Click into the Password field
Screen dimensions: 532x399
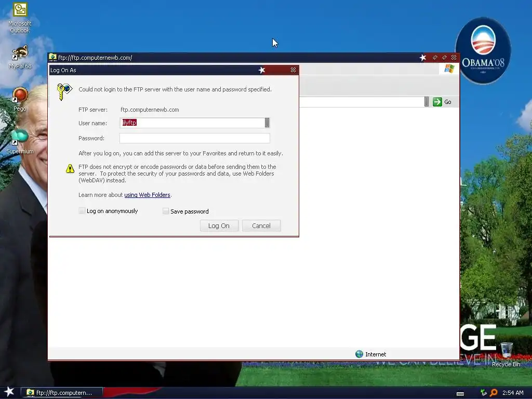click(x=195, y=138)
